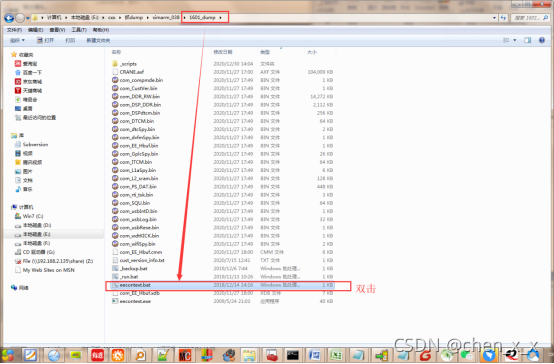Select the com_SQU.bin file
The image size is (554, 364).
click(135, 203)
